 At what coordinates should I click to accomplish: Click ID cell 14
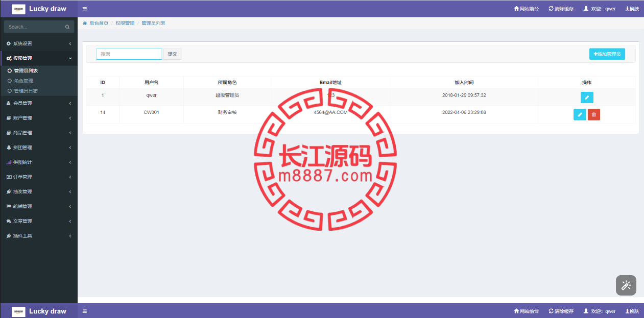(x=103, y=112)
